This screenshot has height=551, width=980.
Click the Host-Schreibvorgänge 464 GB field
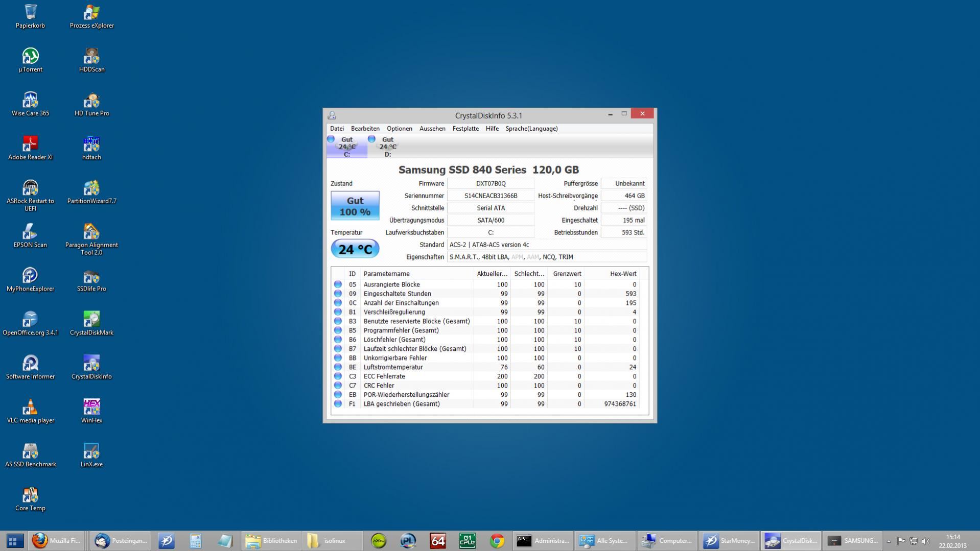click(x=624, y=196)
